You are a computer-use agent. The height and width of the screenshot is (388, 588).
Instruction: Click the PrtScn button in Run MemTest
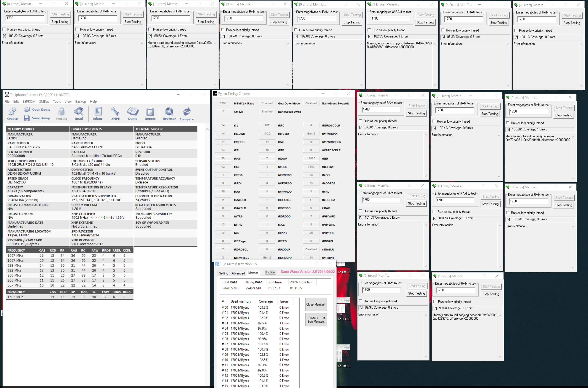(270, 272)
